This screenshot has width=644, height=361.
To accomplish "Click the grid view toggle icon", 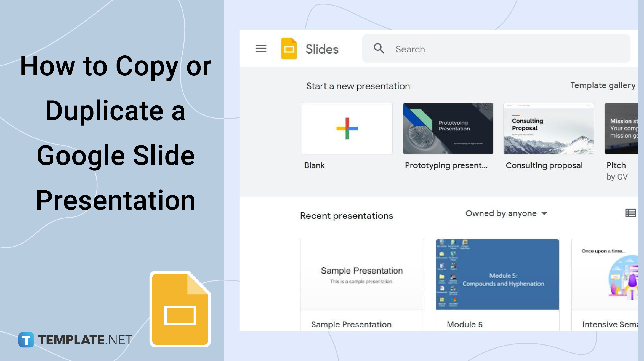I will click(631, 214).
